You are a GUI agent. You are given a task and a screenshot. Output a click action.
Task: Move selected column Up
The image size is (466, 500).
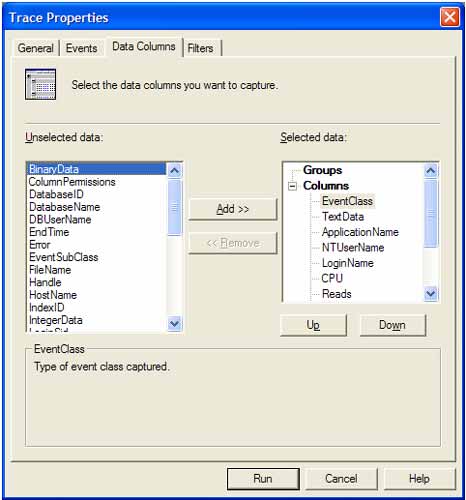coord(313,325)
